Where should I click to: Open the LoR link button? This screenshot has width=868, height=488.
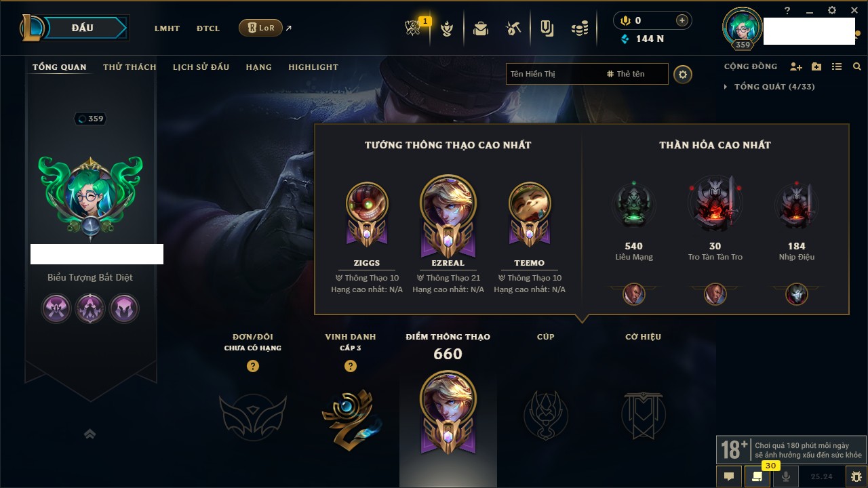[260, 28]
